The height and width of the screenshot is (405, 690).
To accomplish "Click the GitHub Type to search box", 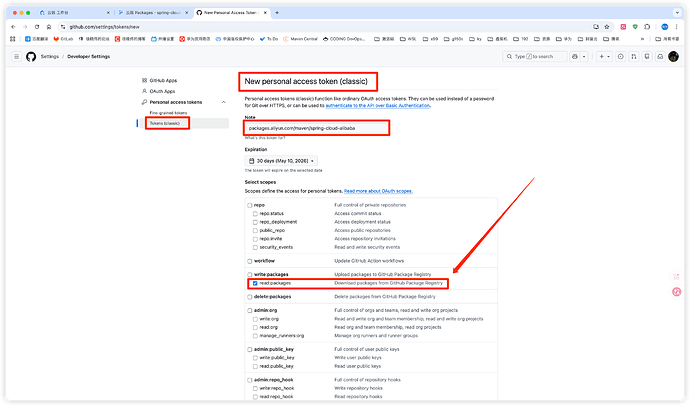I will [x=535, y=56].
